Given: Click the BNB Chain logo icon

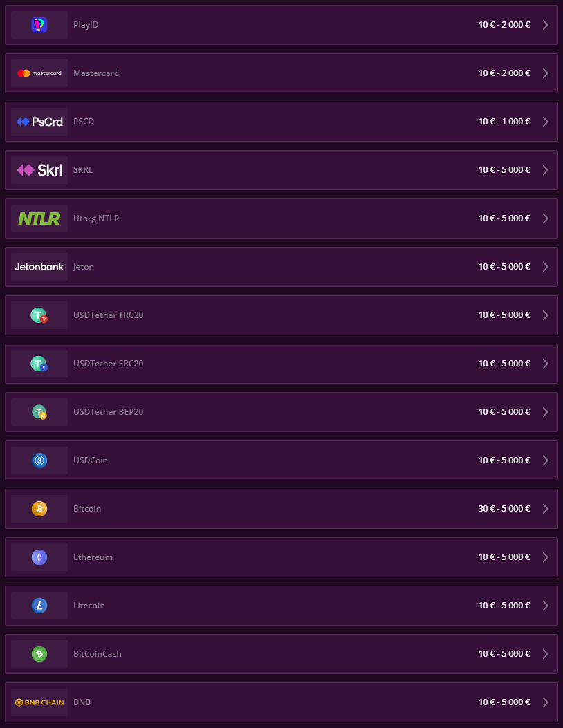Looking at the screenshot, I should click(x=39, y=702).
